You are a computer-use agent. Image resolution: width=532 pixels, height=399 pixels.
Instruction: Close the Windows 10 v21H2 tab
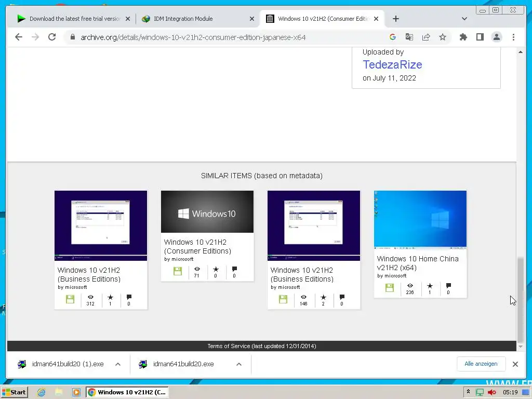[376, 19]
